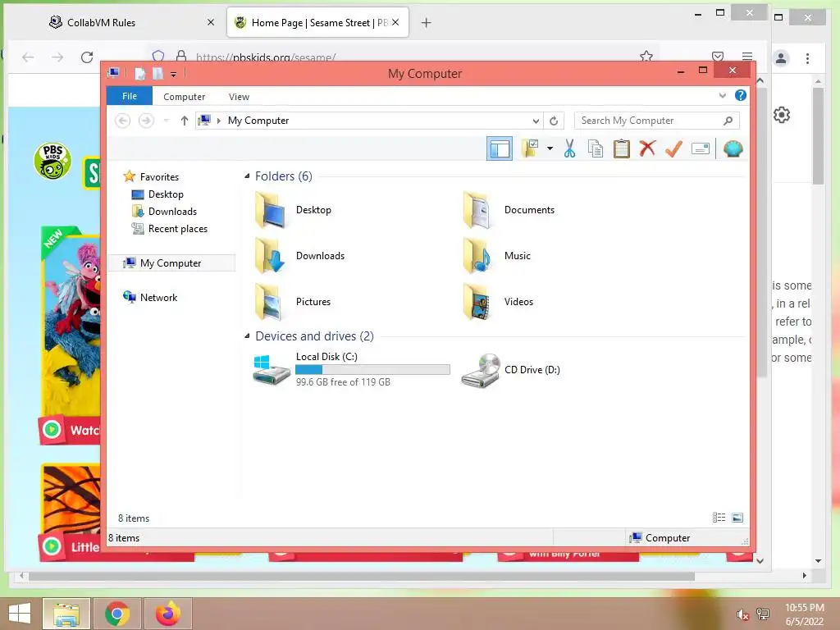Select Favorites in the navigation pane
This screenshot has width=840, height=630.
coord(159,177)
